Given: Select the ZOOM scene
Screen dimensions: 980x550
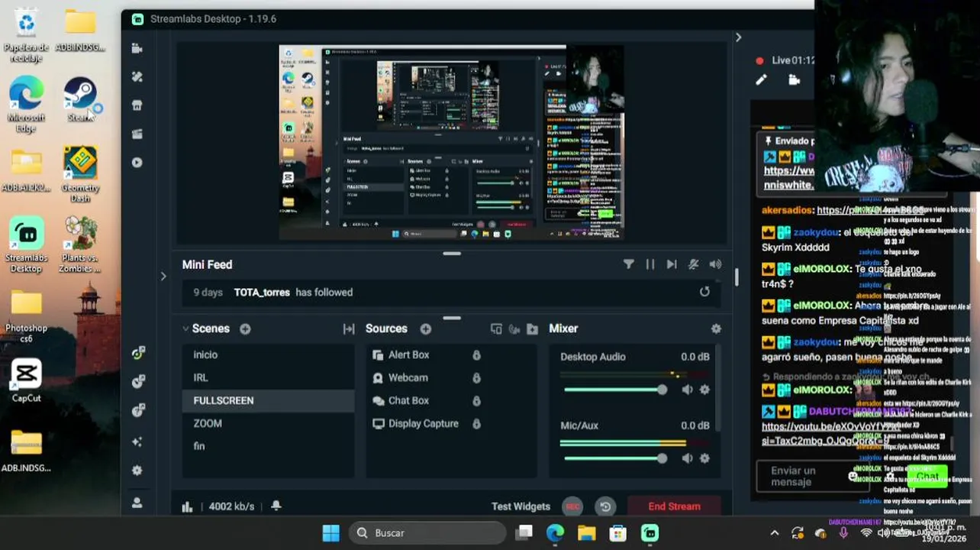Looking at the screenshot, I should pyautogui.click(x=268, y=423).
